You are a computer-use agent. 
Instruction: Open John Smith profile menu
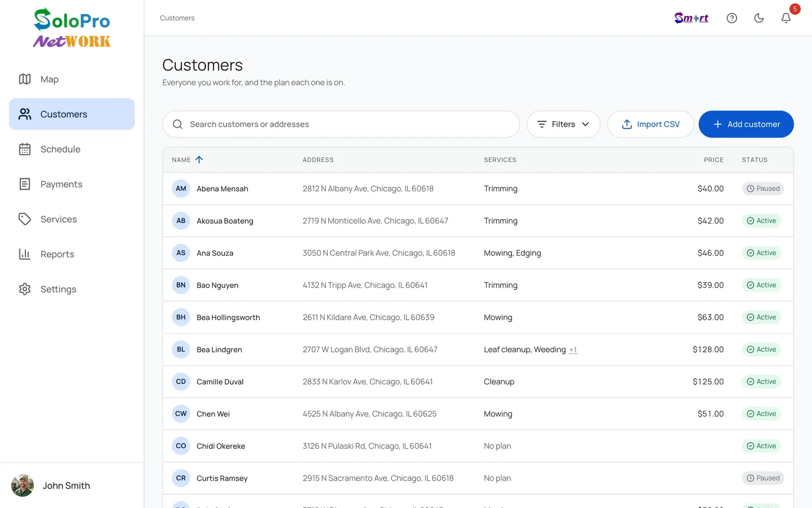click(72, 486)
